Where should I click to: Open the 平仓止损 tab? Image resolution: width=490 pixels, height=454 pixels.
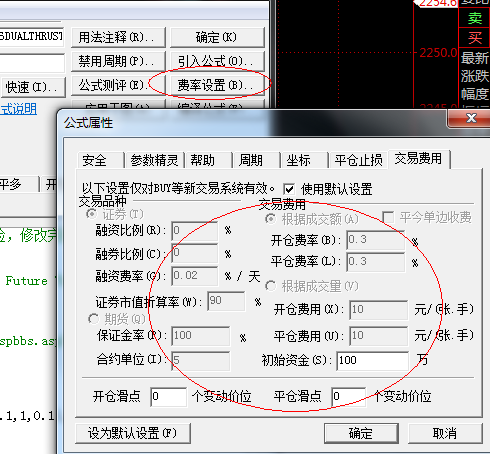[358, 160]
